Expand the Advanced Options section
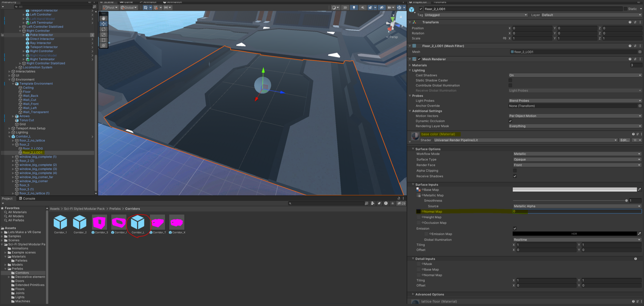Screen dimensions: 644x306 429,294
